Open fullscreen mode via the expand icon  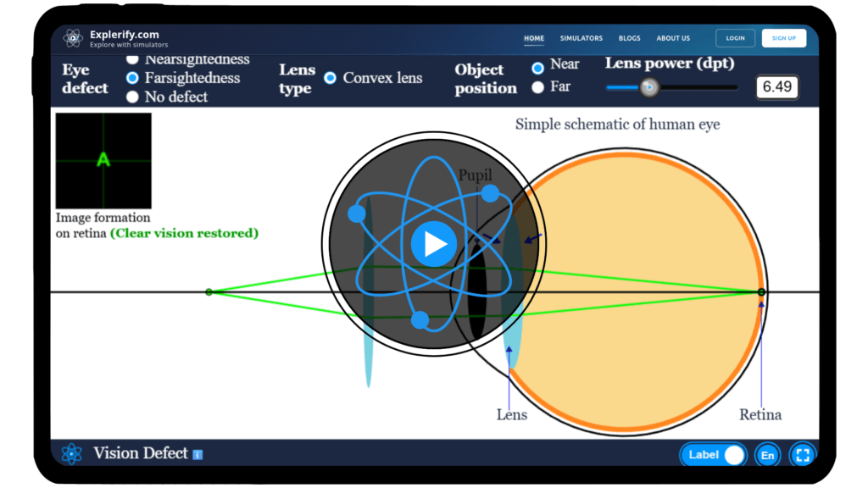pyautogui.click(x=802, y=455)
